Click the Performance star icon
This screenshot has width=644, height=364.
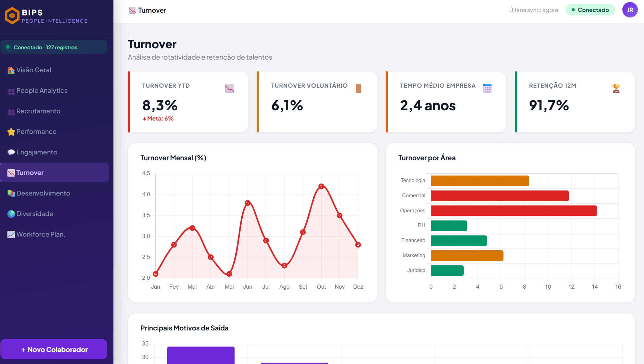(11, 132)
